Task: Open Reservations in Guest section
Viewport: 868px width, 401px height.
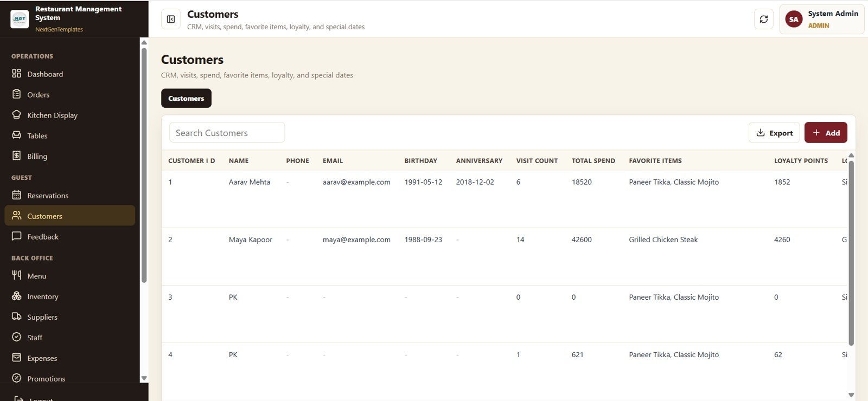Action: click(x=69, y=196)
